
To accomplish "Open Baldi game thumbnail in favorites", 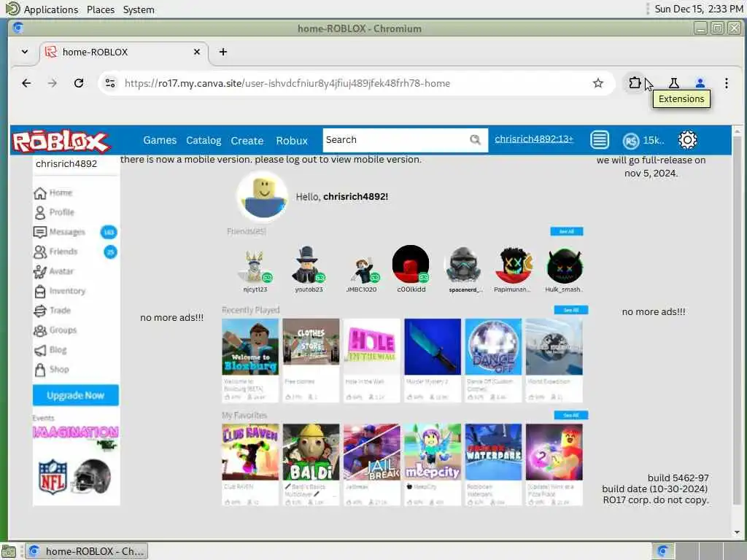I will tap(311, 452).
